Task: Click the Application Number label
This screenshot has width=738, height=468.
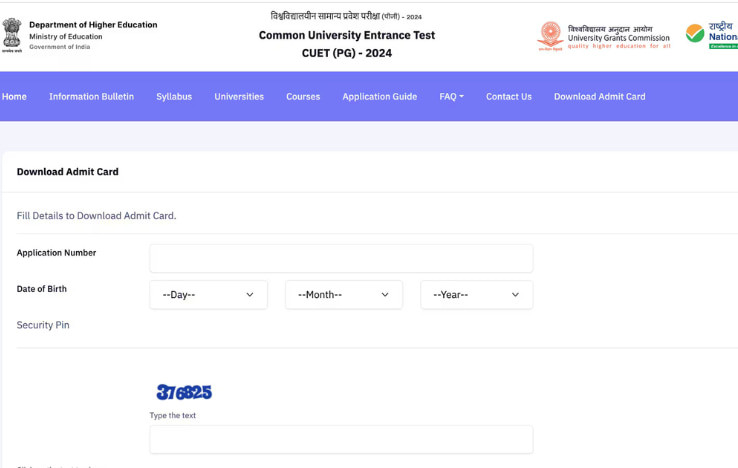Action: (56, 253)
